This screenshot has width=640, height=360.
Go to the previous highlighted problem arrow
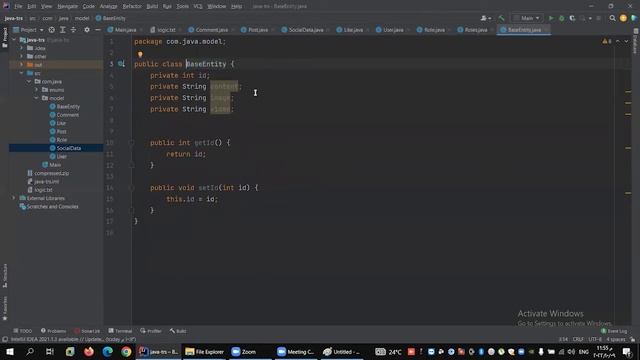pyautogui.click(x=618, y=41)
